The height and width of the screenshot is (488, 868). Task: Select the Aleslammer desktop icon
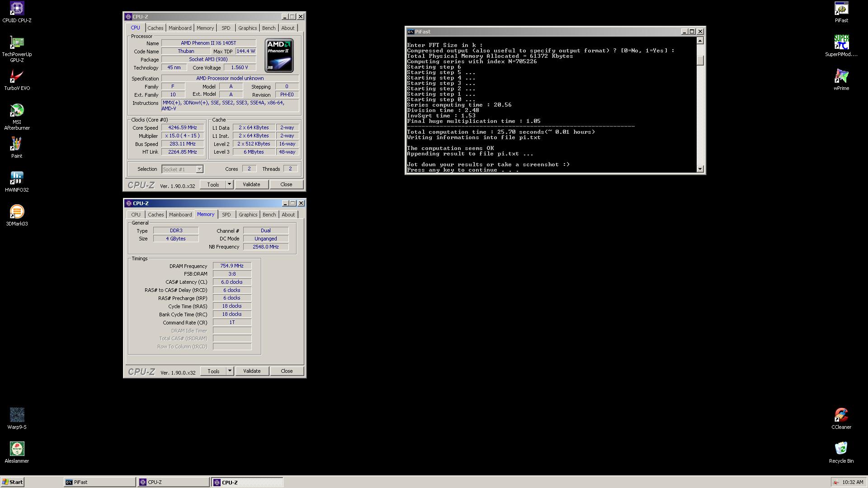[x=17, y=453]
